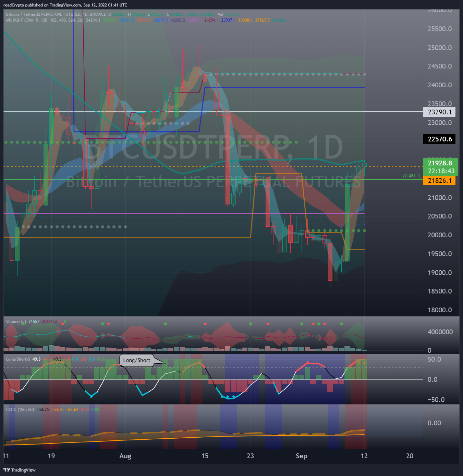Click the 0.00 axis label of CCI-C pane
This screenshot has height=476, width=463.
(x=434, y=423)
